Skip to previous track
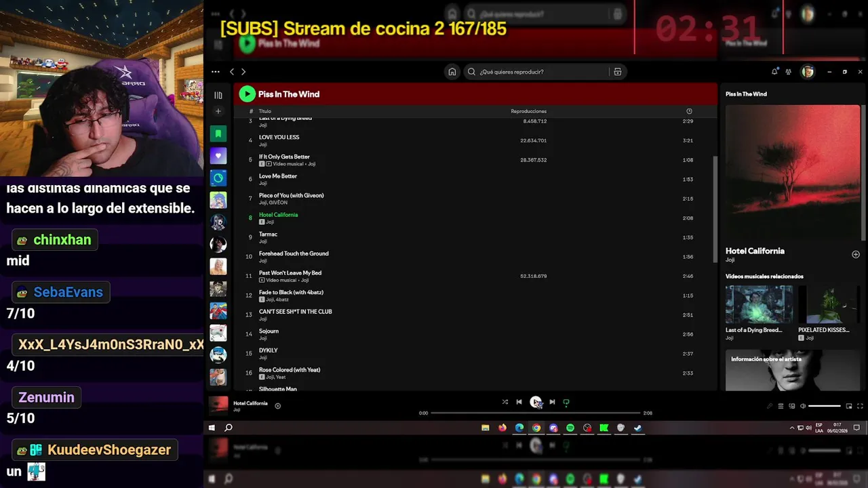The image size is (868, 488). tap(519, 402)
